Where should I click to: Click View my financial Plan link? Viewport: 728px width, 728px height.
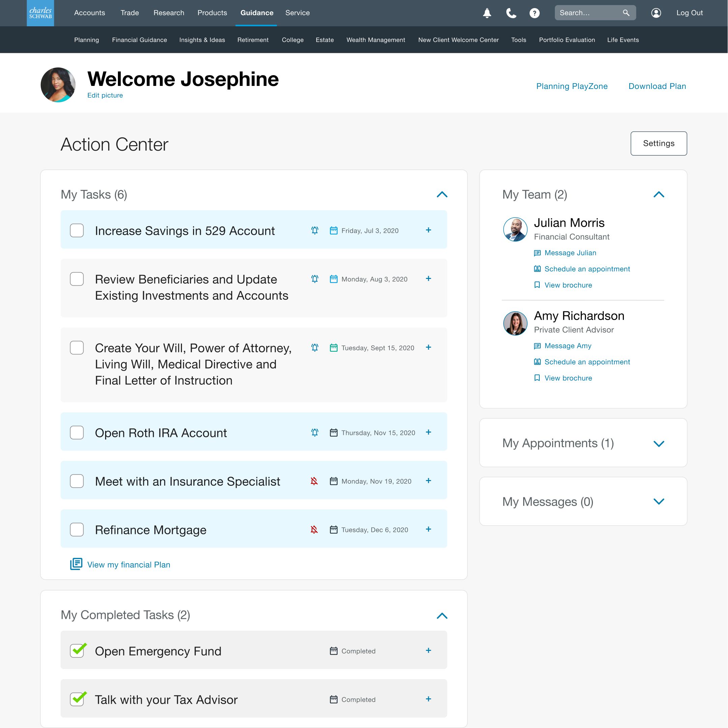pos(129,565)
